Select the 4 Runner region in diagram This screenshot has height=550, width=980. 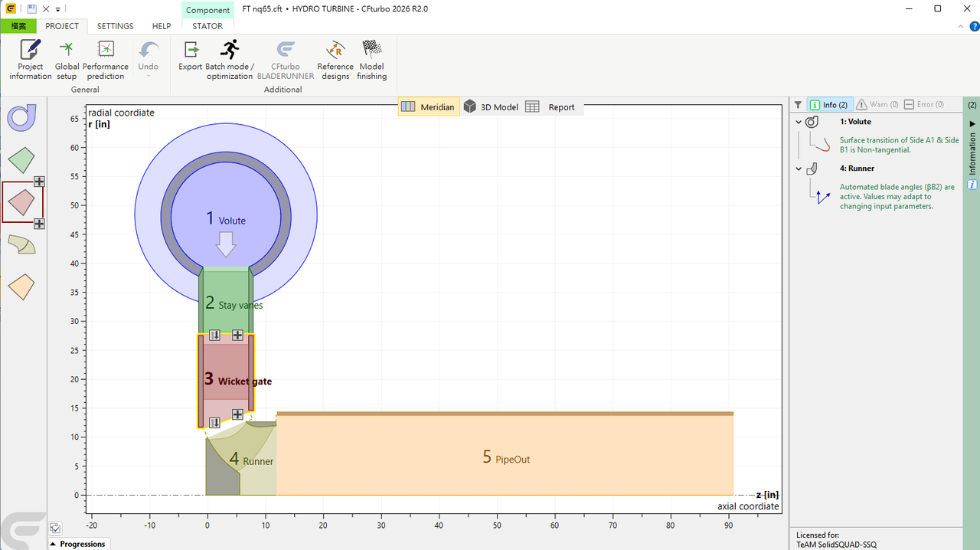point(241,460)
